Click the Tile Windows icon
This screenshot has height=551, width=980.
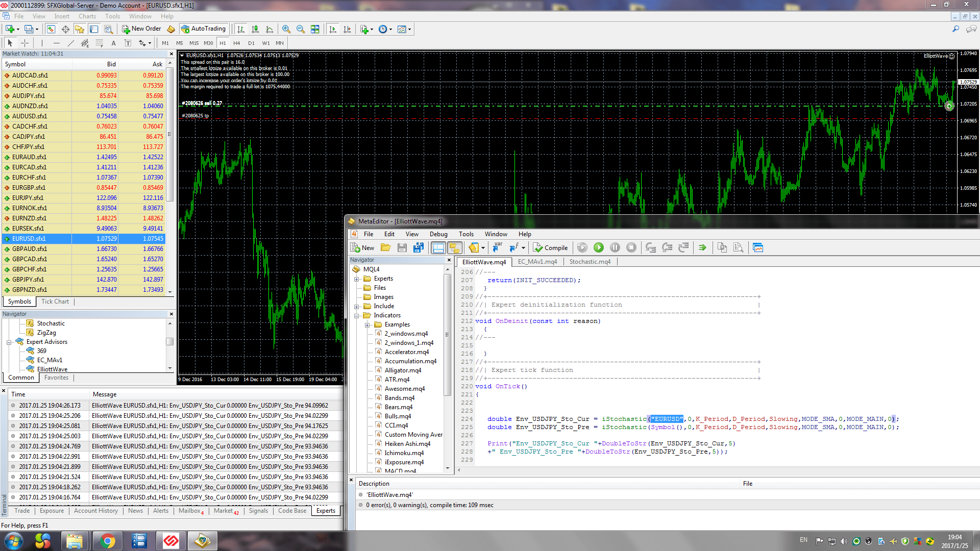point(315,29)
